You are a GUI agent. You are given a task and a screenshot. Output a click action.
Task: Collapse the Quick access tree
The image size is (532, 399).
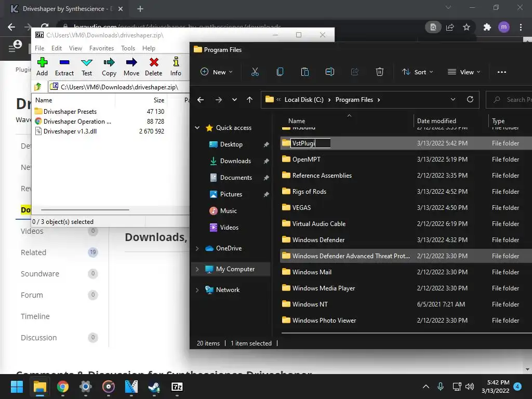[197, 128]
